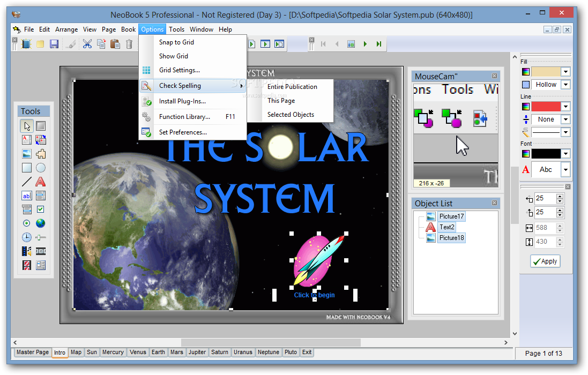Image resolution: width=588 pixels, height=375 pixels.
Task: Select the web browser globe tool
Action: tap(41, 223)
